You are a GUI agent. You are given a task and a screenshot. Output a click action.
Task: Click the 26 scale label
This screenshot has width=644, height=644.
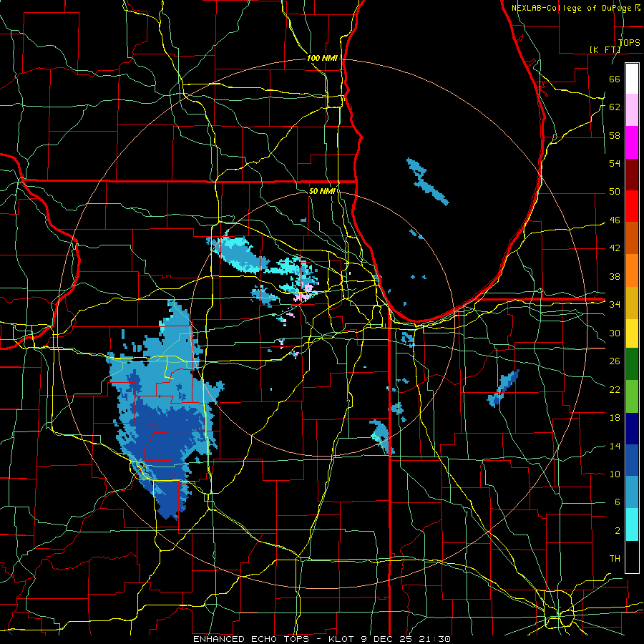(615, 361)
